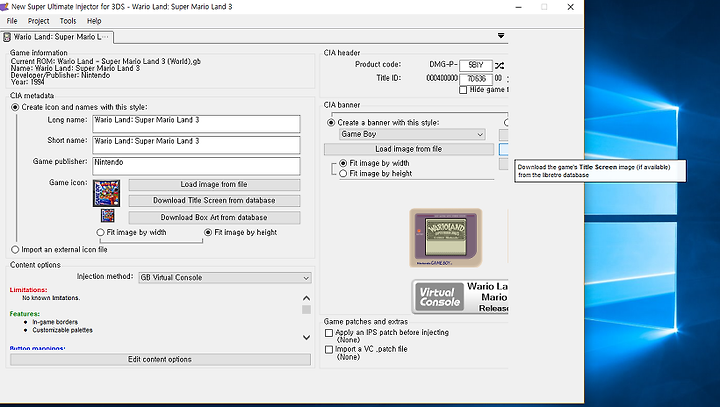
Task: Click the Game Boy icon on the project tab
Action: click(x=7, y=37)
